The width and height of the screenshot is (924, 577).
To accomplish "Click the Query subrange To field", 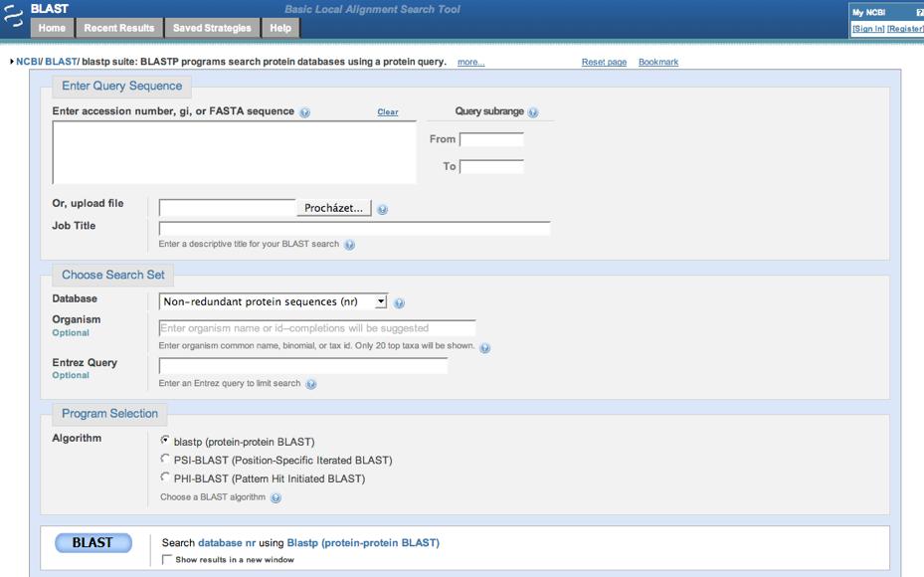I will click(x=491, y=167).
